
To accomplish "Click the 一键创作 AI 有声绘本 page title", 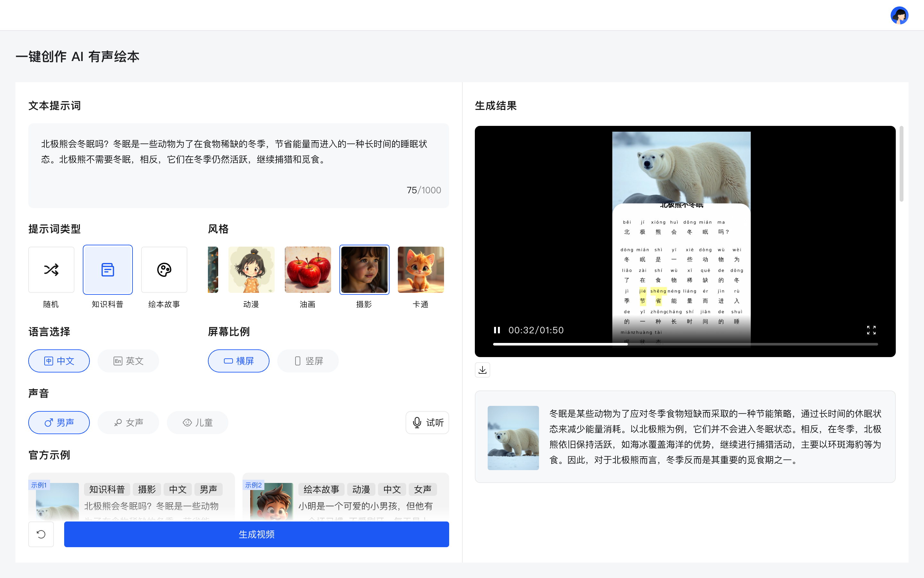I will 78,57.
